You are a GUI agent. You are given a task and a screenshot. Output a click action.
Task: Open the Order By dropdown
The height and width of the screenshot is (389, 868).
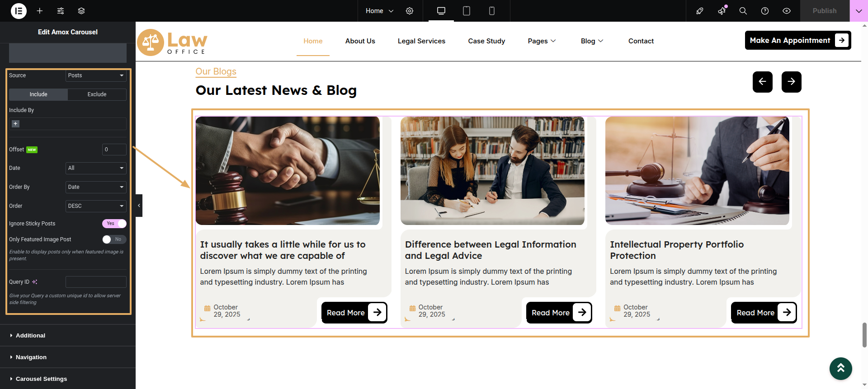tap(96, 187)
